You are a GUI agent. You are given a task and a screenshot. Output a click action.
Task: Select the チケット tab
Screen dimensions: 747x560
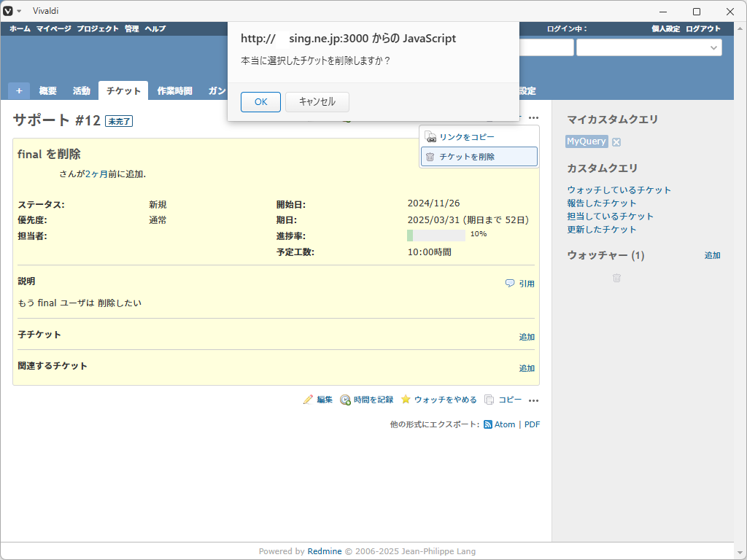(x=123, y=90)
